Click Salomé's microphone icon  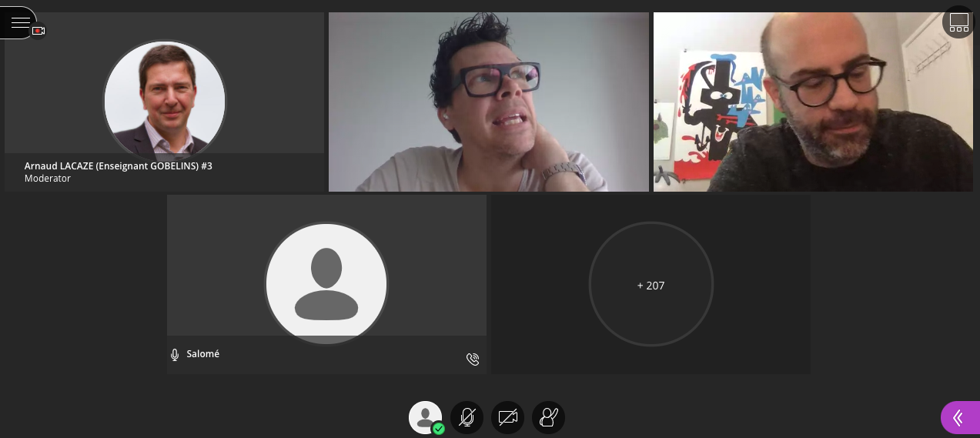(175, 355)
